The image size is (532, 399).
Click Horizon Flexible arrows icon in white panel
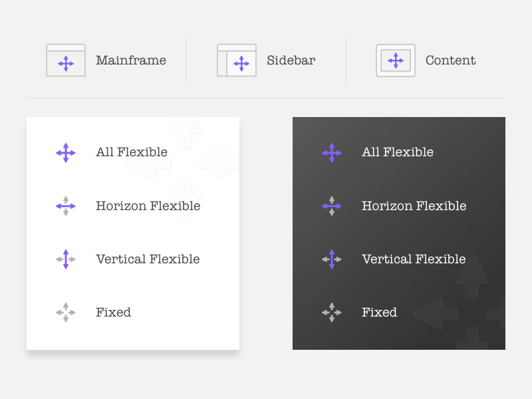pos(66,206)
